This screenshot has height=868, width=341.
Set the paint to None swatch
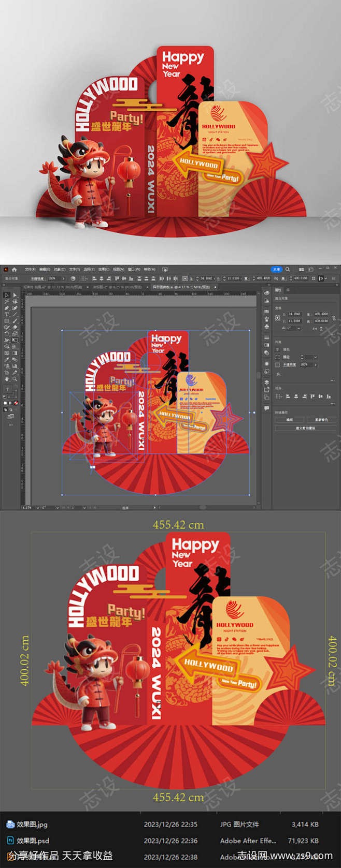point(16,403)
